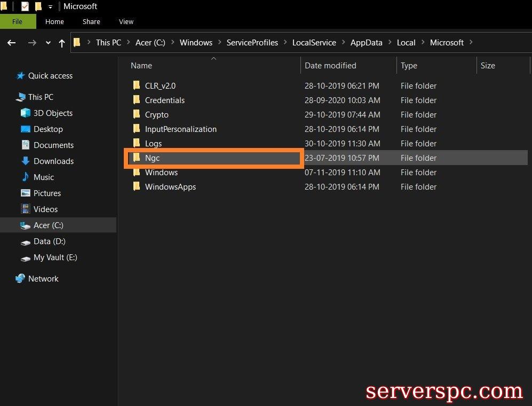Select the Ngc folder
This screenshot has width=532, height=406.
coord(152,158)
